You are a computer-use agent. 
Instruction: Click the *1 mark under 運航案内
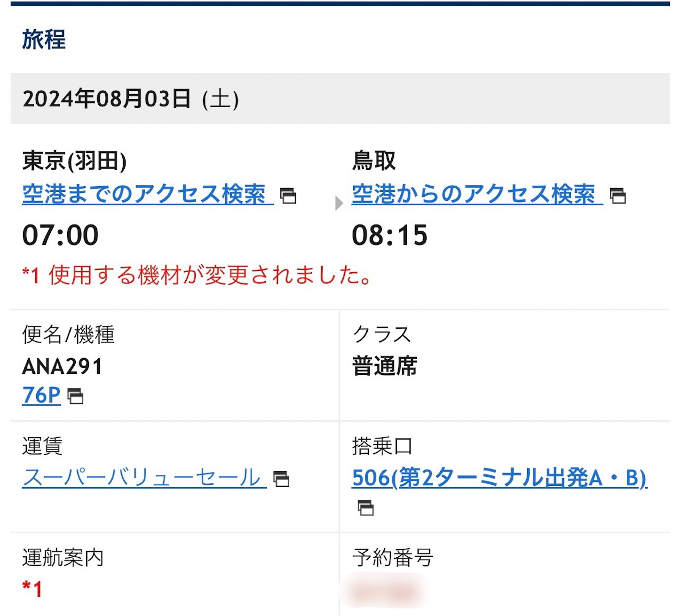(x=32, y=588)
